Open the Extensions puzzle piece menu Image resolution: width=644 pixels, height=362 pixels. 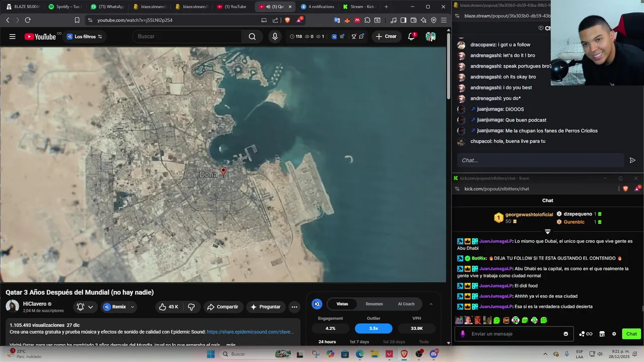[x=367, y=20]
